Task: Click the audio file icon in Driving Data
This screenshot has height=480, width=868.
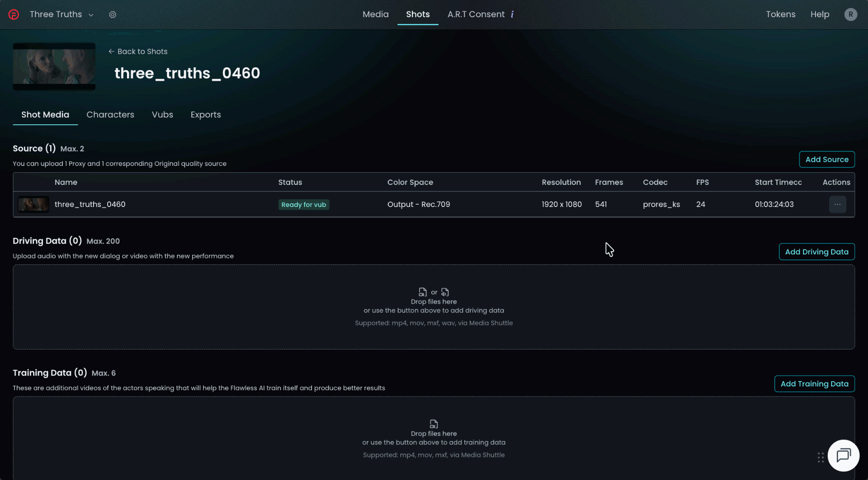Action: tap(445, 292)
